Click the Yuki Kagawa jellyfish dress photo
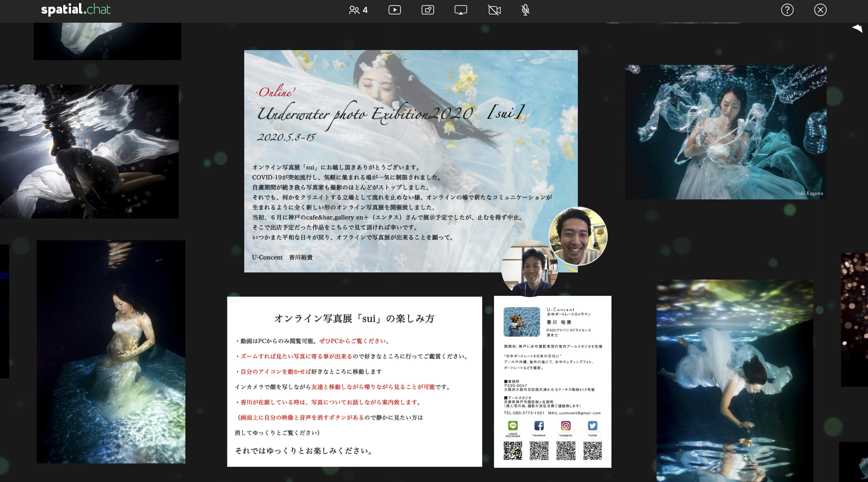 pyautogui.click(x=726, y=132)
